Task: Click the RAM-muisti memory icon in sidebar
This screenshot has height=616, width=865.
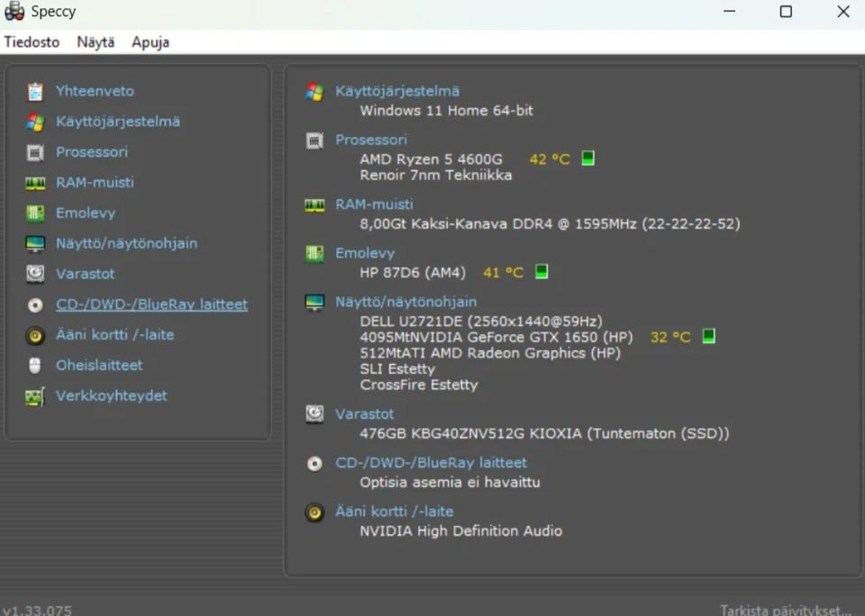Action: [35, 183]
